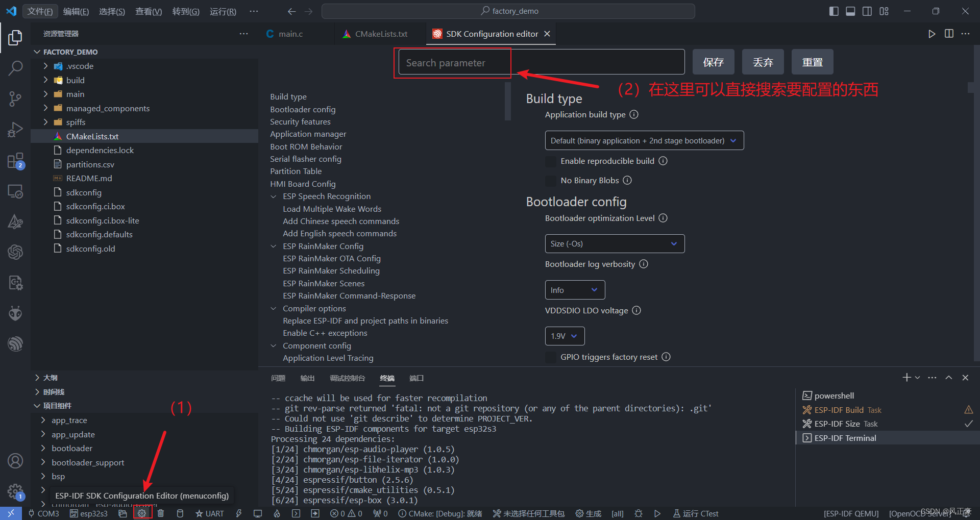The width and height of the screenshot is (980, 520).
Task: Check GPIO triggers factory reset
Action: [x=550, y=357]
